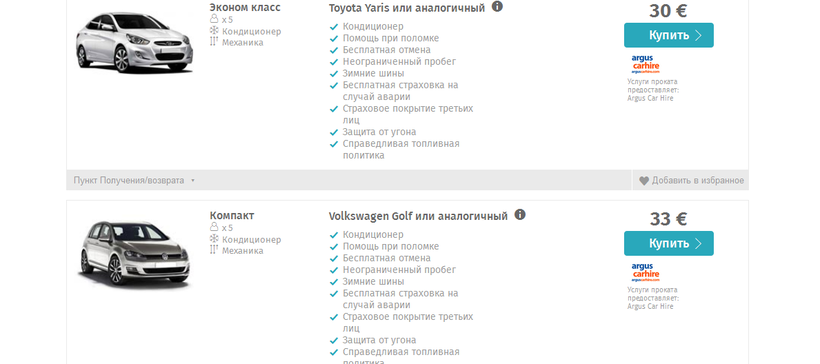The image size is (820, 364).
Task: Click checkmark beside Бесплатная отмена for Volkswagen
Action: 334,258
